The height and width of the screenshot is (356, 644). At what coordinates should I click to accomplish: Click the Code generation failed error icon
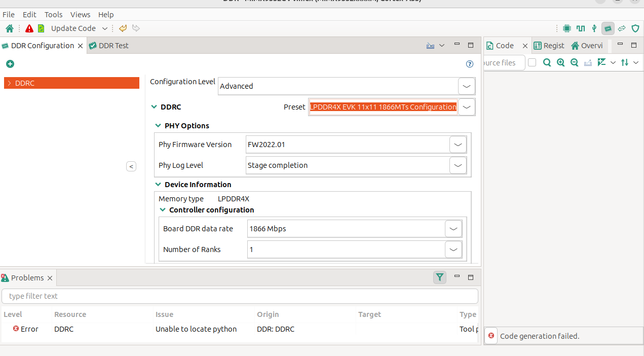(x=491, y=336)
